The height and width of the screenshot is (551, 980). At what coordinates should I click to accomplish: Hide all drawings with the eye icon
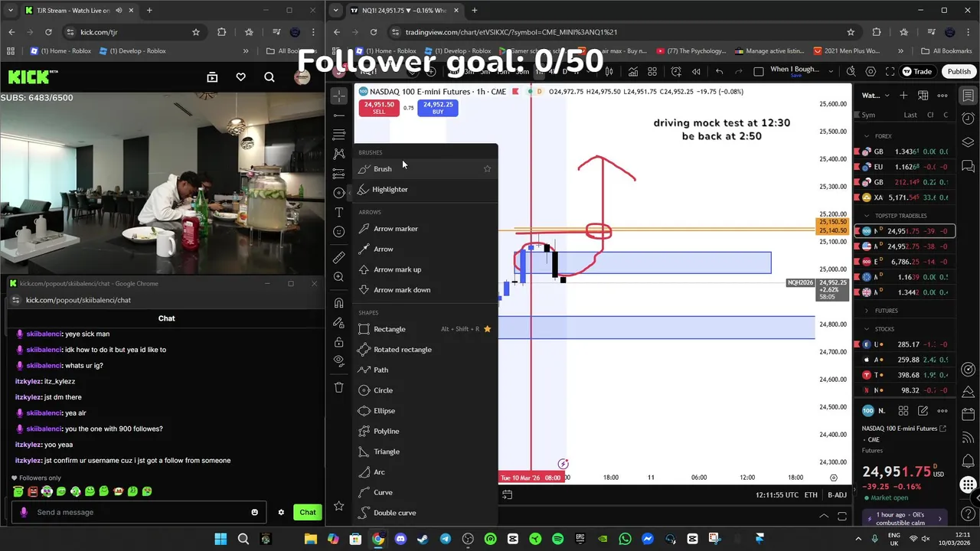[339, 360]
